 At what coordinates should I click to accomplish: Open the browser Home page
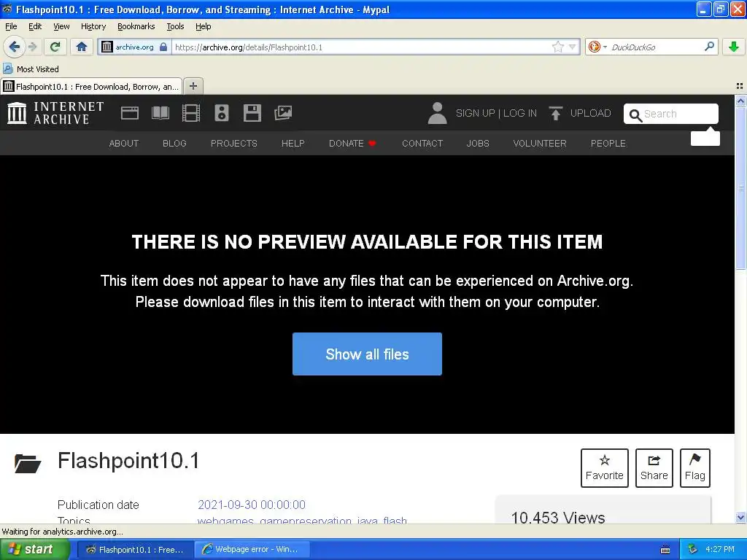[82, 47]
